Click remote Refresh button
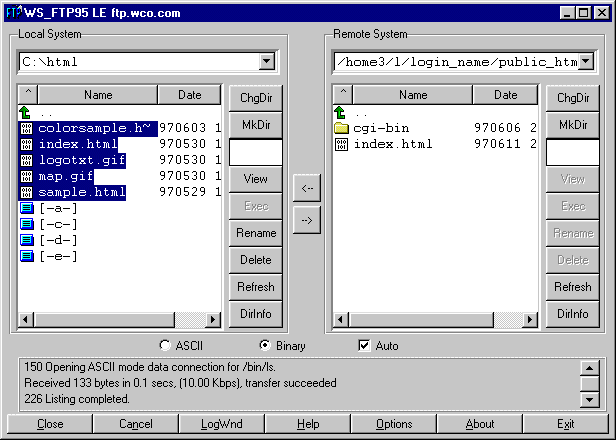 point(573,287)
